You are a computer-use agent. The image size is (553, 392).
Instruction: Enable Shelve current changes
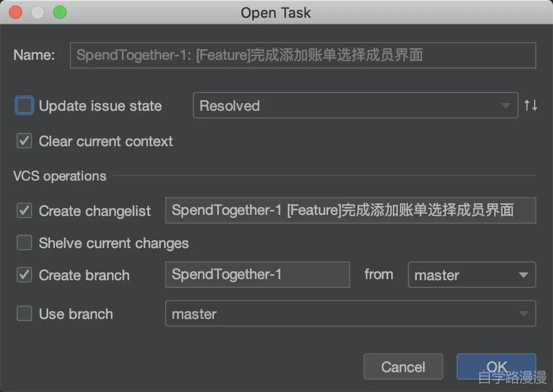coord(24,243)
